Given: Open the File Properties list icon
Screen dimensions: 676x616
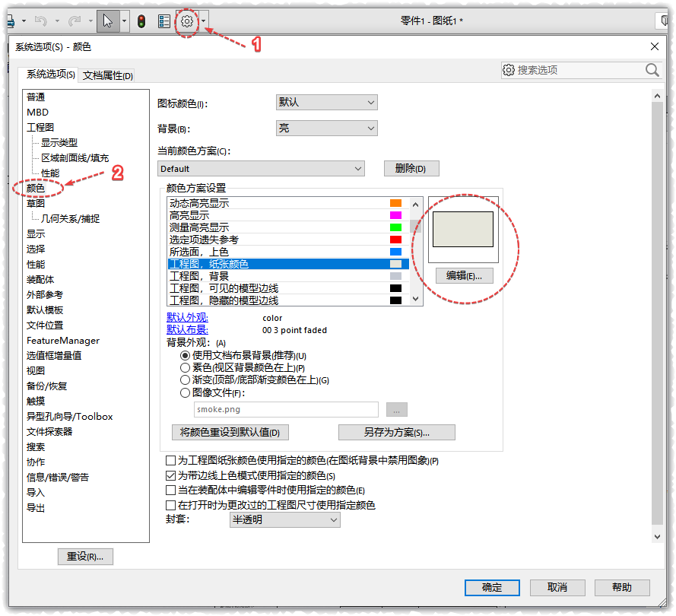Looking at the screenshot, I should pyautogui.click(x=164, y=21).
